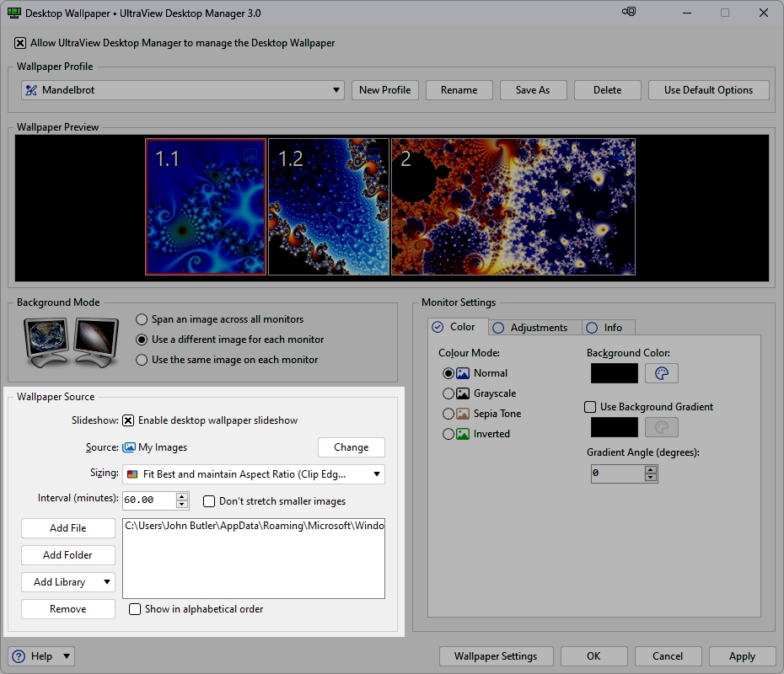
Task: Click the Sepia Tone colour mode icon
Action: (x=462, y=414)
